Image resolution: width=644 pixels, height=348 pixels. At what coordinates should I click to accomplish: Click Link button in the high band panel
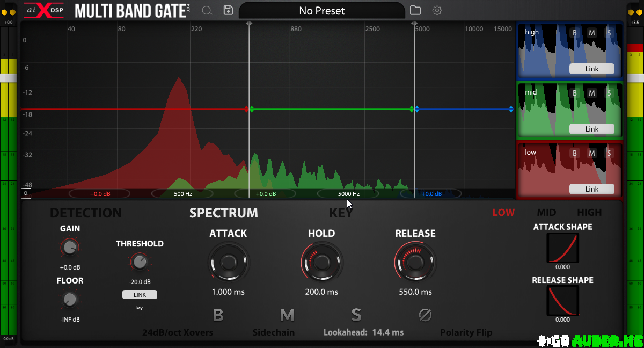[592, 69]
